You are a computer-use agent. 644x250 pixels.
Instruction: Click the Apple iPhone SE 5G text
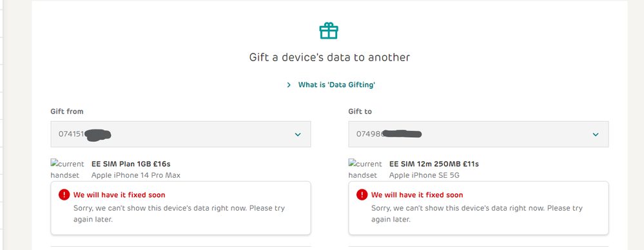(x=424, y=175)
